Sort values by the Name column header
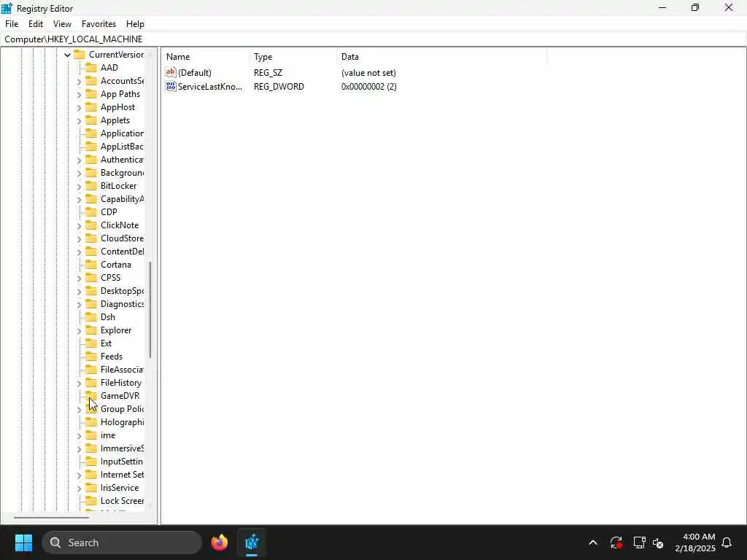 coord(206,57)
